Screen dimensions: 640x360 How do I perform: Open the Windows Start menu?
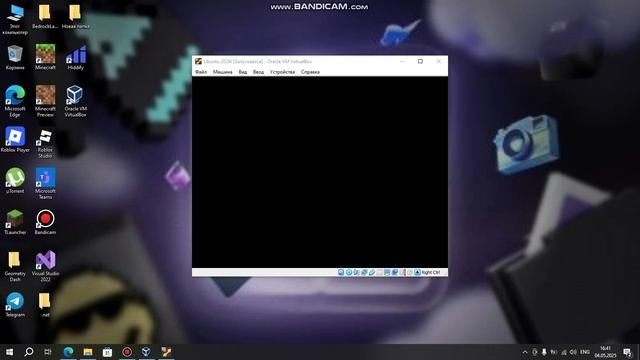pyautogui.click(x=9, y=352)
